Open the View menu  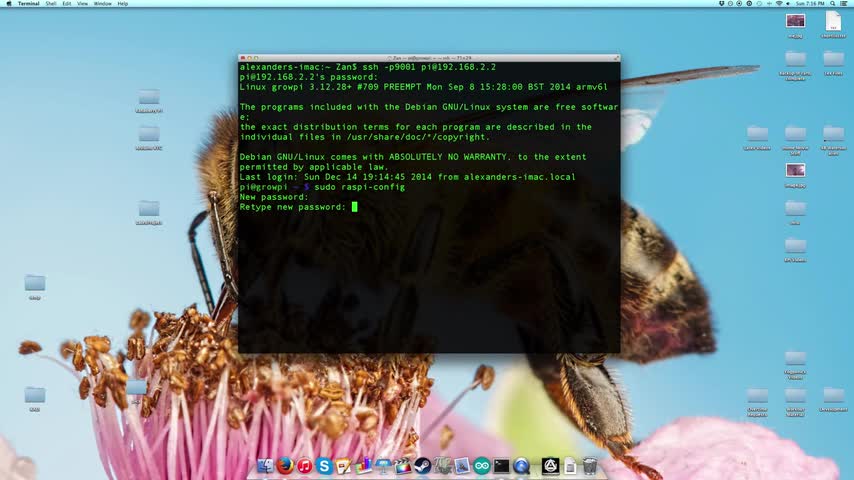pyautogui.click(x=82, y=3)
